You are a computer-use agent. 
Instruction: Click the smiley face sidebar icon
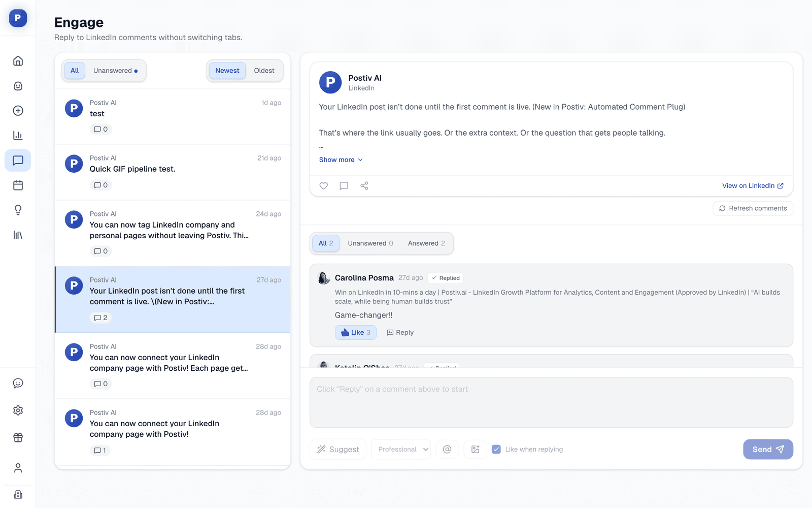pyautogui.click(x=18, y=86)
